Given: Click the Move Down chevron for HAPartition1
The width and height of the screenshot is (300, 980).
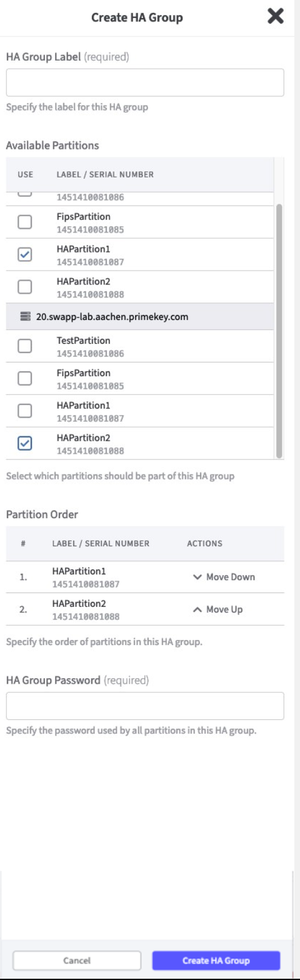Looking at the screenshot, I should click(197, 577).
